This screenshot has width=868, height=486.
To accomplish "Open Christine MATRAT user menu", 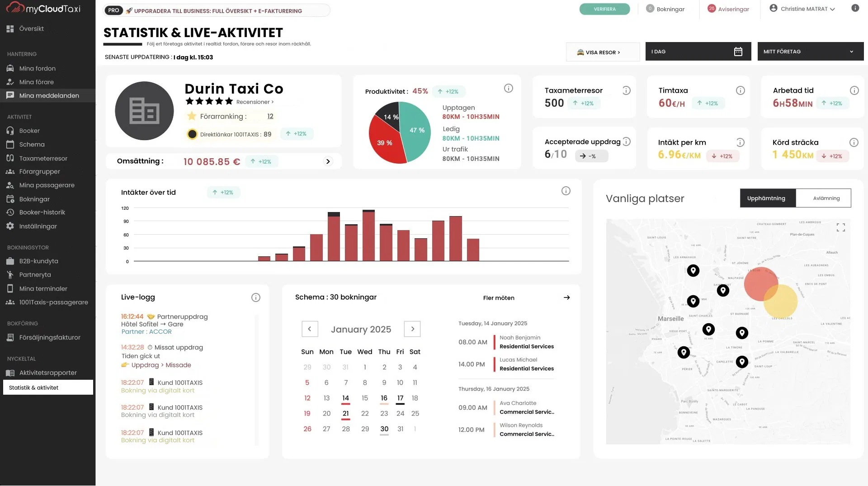I will [802, 9].
